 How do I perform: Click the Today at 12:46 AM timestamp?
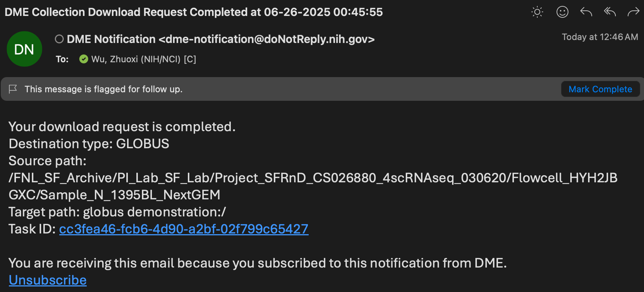(x=600, y=37)
